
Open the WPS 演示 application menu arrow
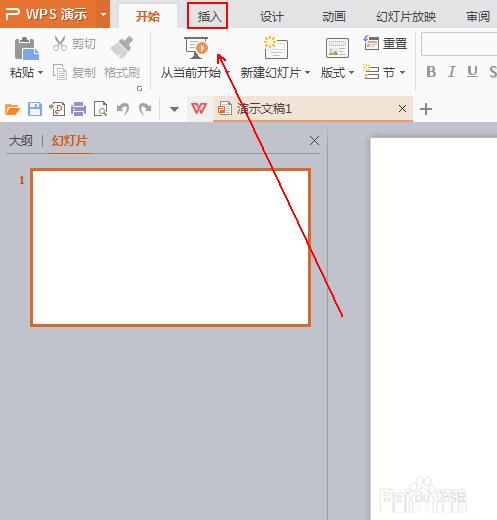pyautogui.click(x=103, y=14)
